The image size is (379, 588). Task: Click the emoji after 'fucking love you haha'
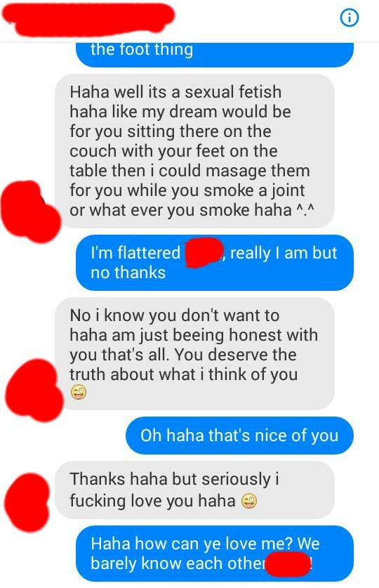click(249, 501)
